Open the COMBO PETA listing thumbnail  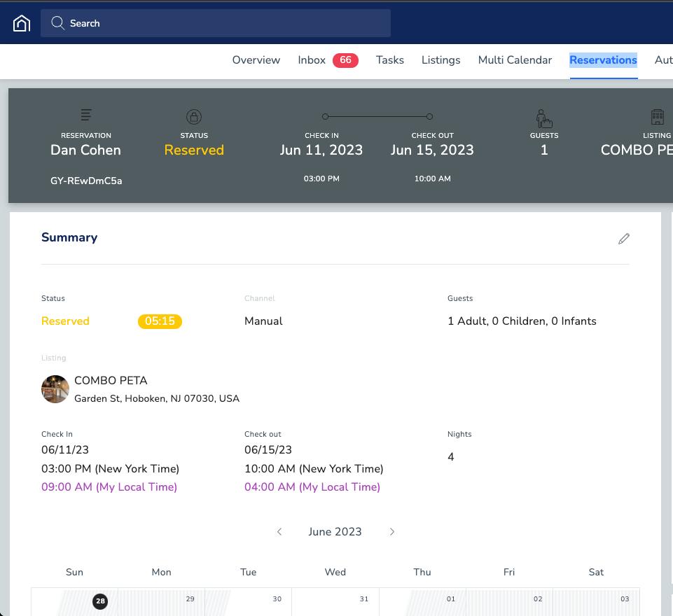pyautogui.click(x=55, y=389)
